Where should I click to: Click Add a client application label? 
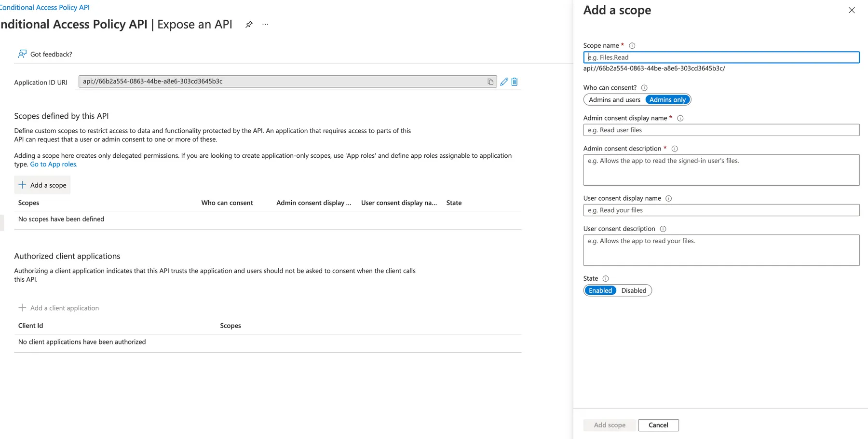65,308
